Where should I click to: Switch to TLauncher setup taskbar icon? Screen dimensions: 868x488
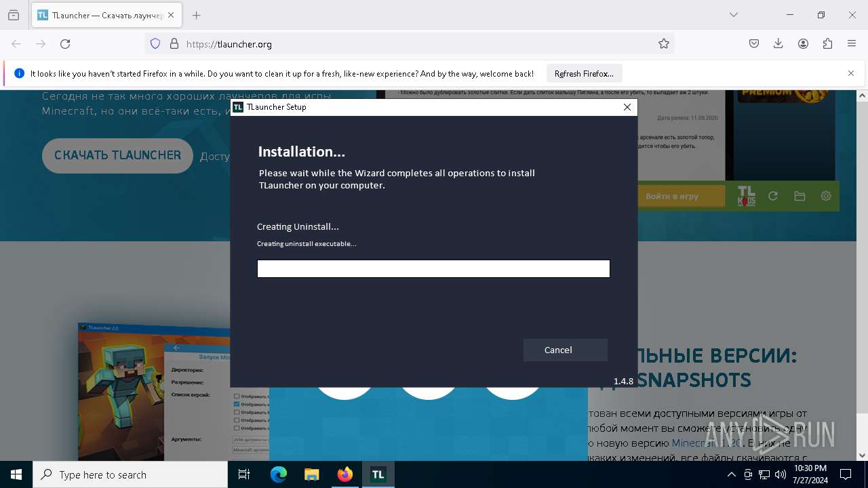pos(378,474)
